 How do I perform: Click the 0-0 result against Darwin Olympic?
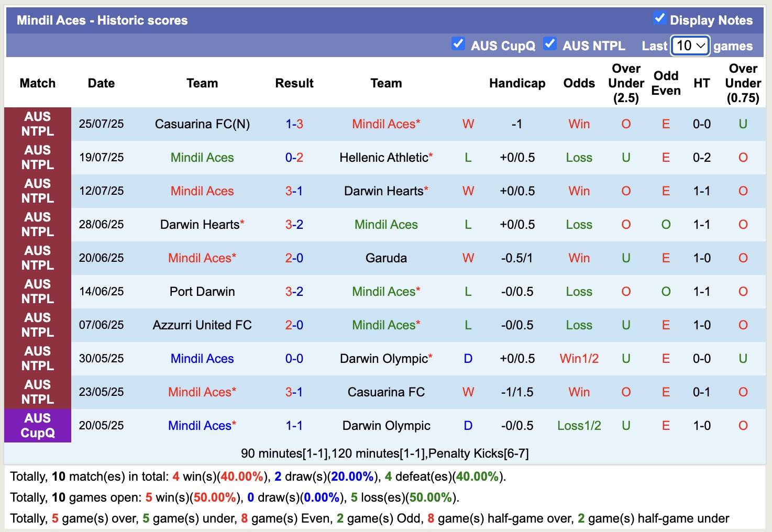(294, 359)
